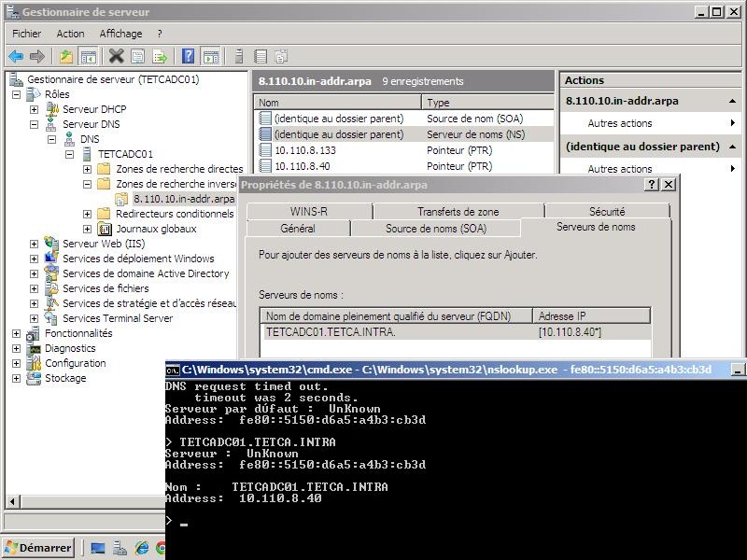Click the stacked documents toolbar icon
This screenshot has width=747, height=560.
(x=282, y=57)
